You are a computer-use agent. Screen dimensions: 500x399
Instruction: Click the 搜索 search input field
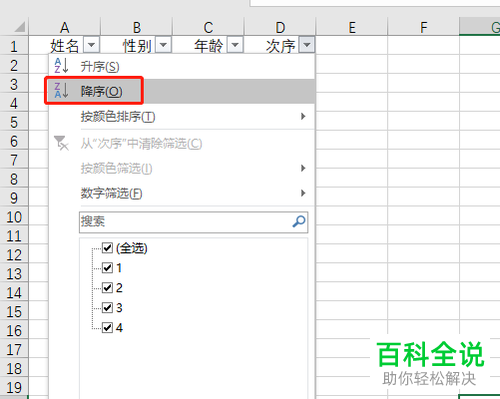[x=193, y=222]
